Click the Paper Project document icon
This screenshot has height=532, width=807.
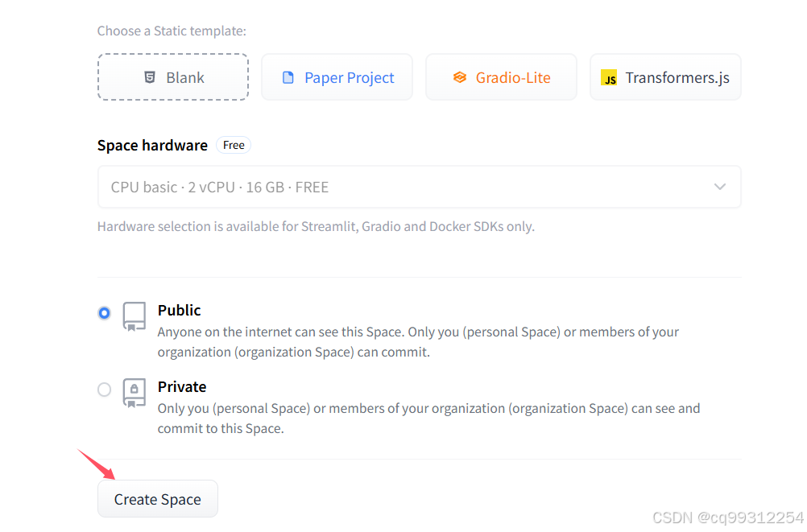[288, 78]
